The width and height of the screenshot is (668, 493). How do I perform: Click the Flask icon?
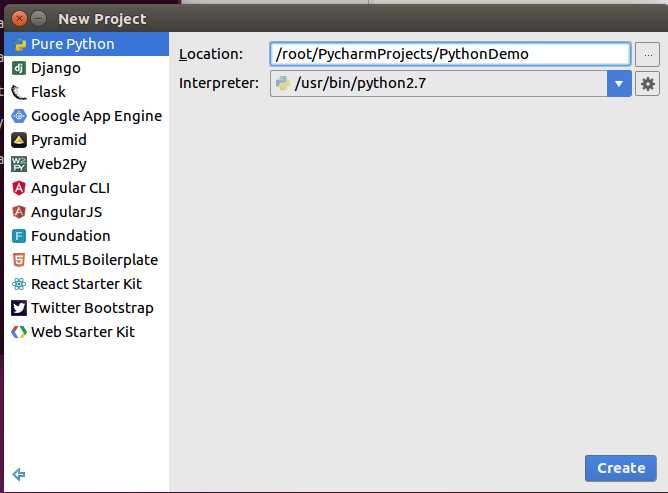coord(18,92)
